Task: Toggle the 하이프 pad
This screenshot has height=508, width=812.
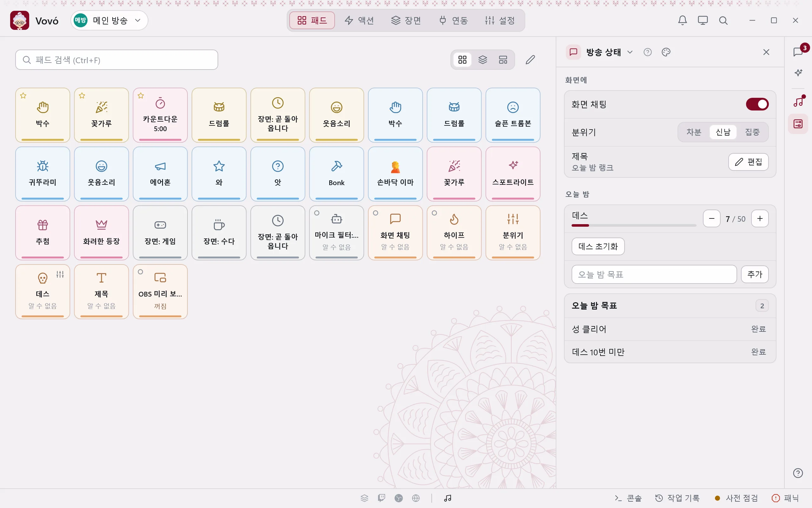Action: [454, 232]
